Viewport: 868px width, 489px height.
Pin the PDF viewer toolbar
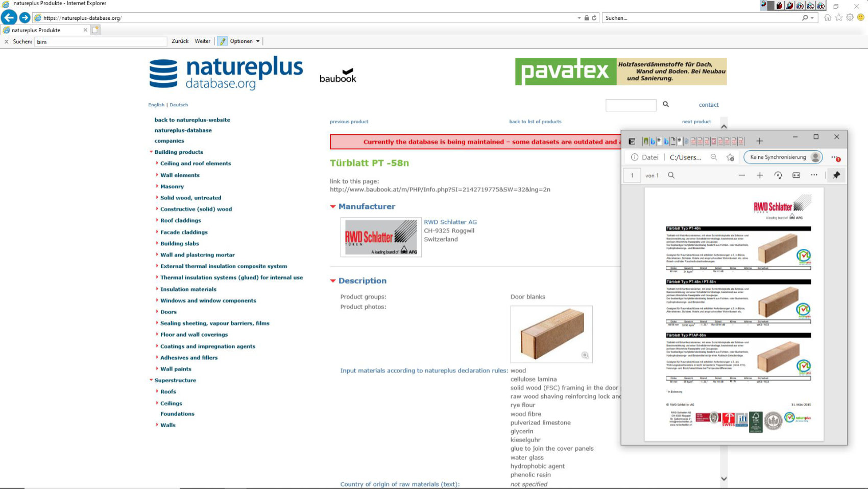[x=836, y=175]
